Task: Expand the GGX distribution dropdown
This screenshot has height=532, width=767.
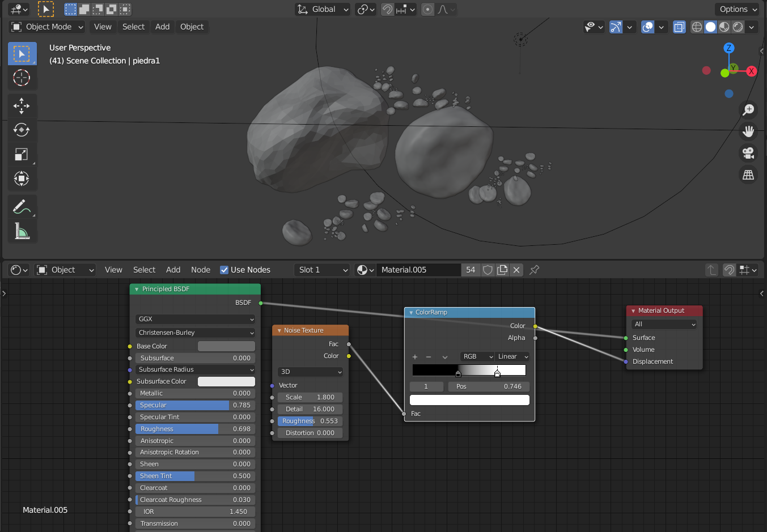Action: pyautogui.click(x=195, y=319)
